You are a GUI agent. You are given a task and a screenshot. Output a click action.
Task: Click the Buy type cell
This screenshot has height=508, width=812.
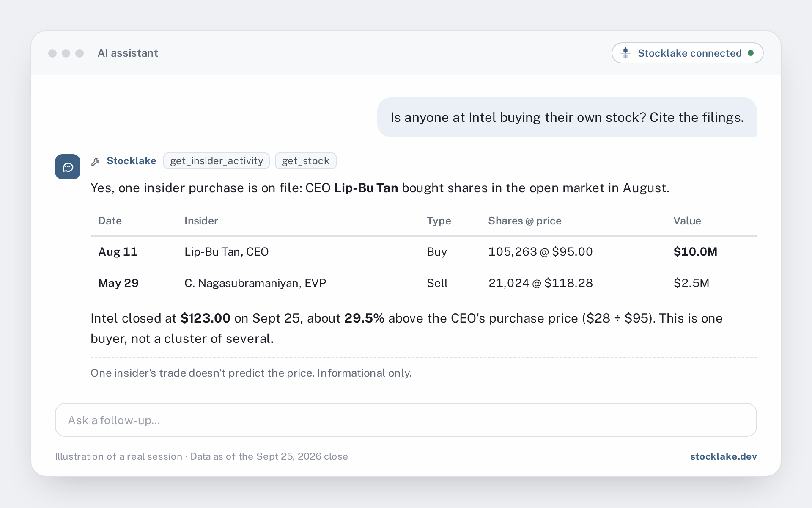pos(437,252)
